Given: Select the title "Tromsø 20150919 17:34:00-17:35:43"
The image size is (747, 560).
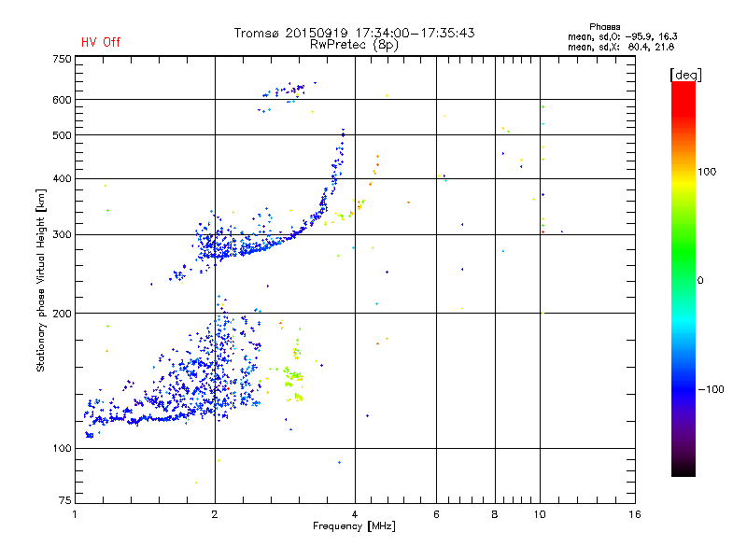Looking at the screenshot, I should tap(354, 33).
